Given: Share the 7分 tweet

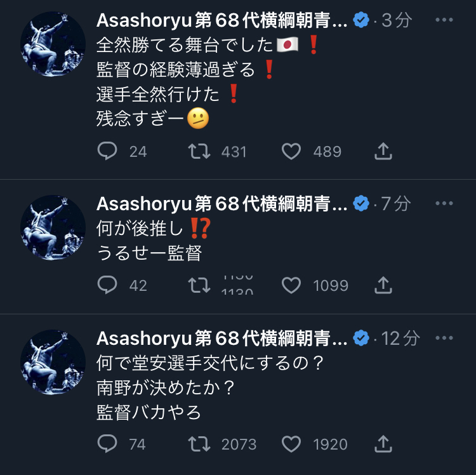Looking at the screenshot, I should pos(383,285).
